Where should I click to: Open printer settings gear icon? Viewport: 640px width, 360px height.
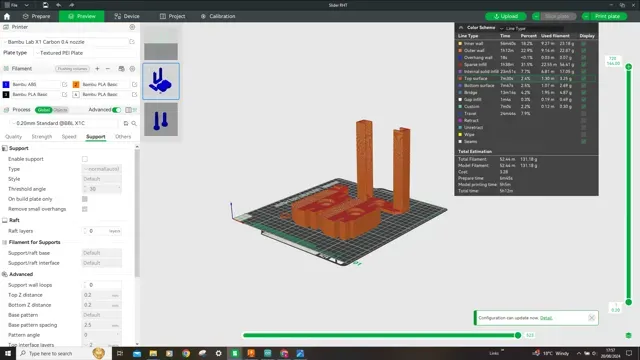pos(132,27)
